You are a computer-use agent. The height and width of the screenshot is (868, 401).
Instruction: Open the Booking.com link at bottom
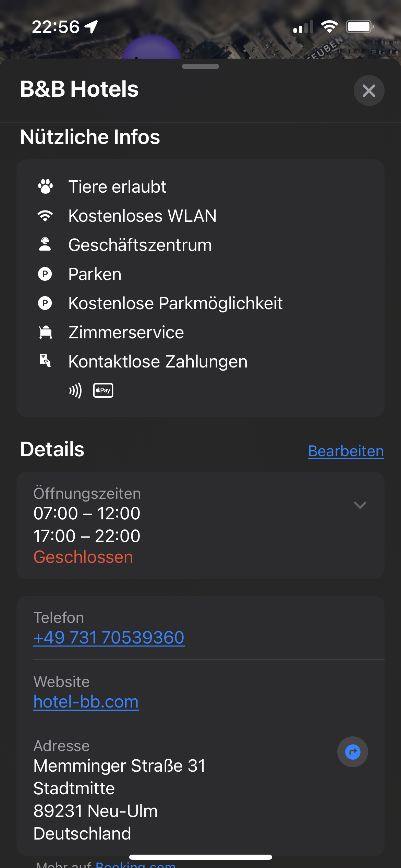pyautogui.click(x=136, y=865)
